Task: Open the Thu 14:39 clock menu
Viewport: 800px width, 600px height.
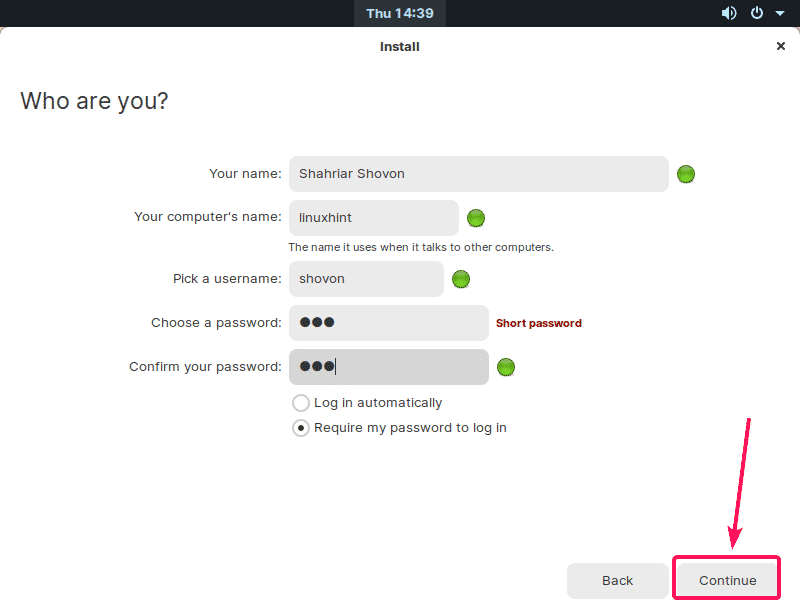Action: 400,13
